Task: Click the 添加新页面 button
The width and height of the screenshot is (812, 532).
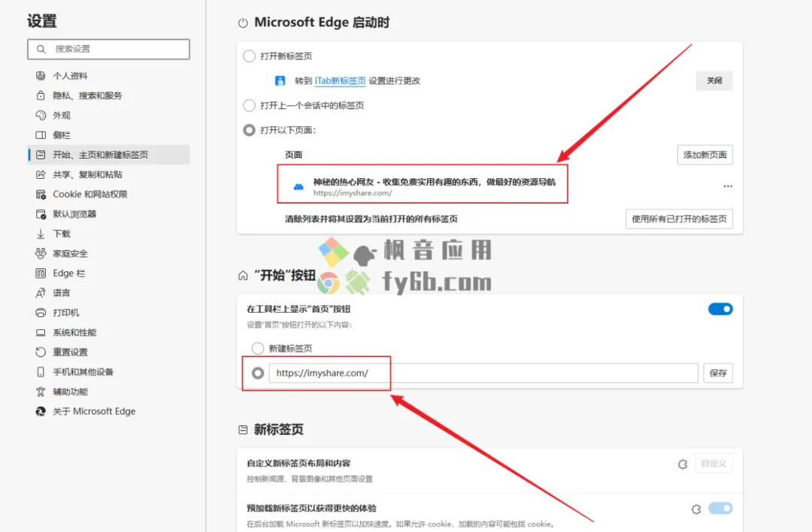Action: 704,155
